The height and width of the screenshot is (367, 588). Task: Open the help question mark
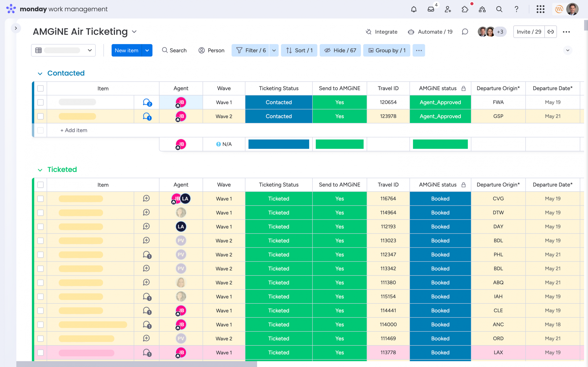coord(516,9)
